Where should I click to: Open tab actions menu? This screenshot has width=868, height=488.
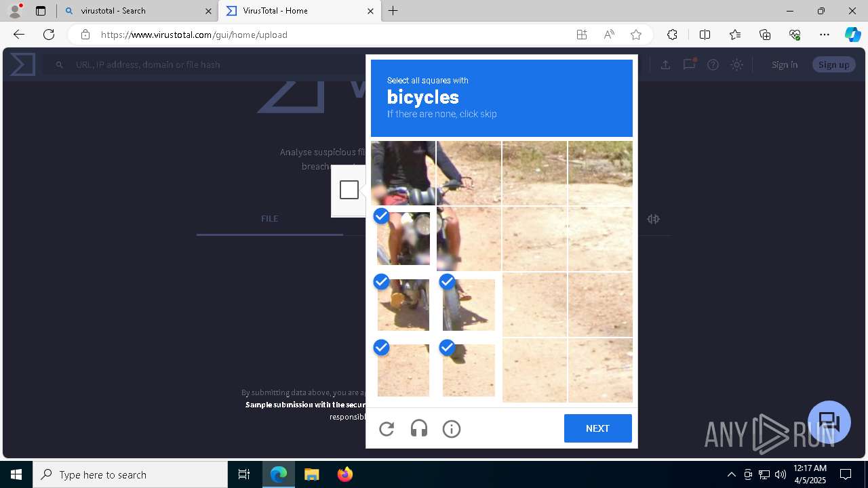(41, 11)
